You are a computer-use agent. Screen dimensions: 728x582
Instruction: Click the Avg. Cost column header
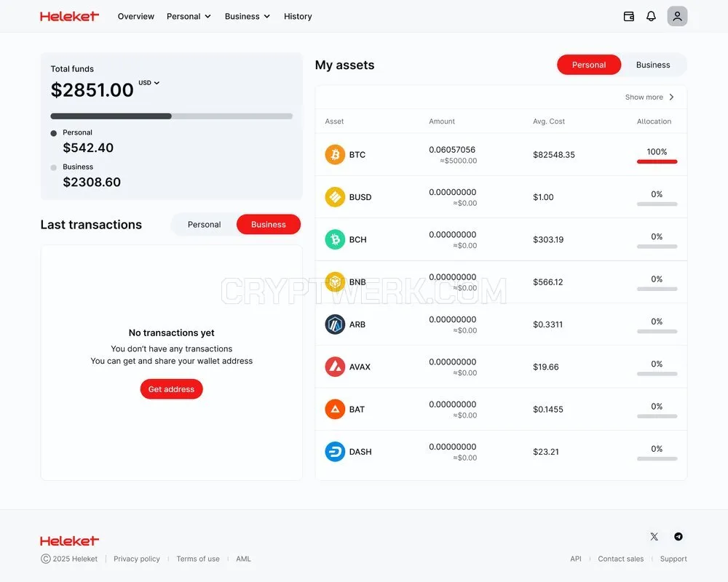[x=549, y=121]
